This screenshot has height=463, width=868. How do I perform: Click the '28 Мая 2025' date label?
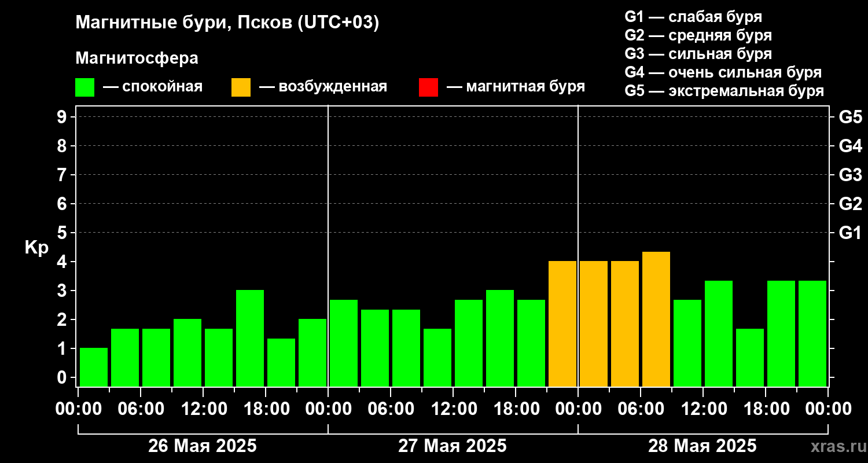tap(703, 446)
